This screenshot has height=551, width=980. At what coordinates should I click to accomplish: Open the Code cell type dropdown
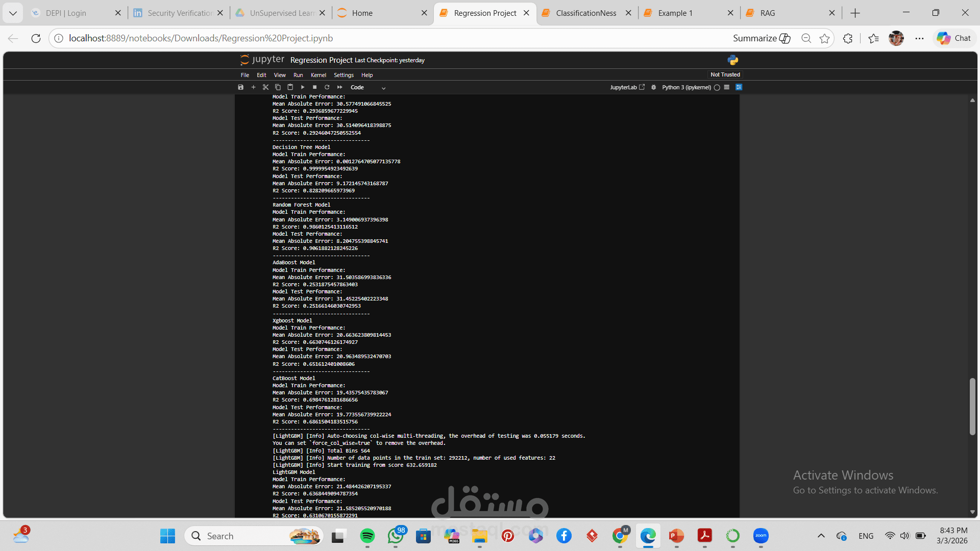[367, 87]
